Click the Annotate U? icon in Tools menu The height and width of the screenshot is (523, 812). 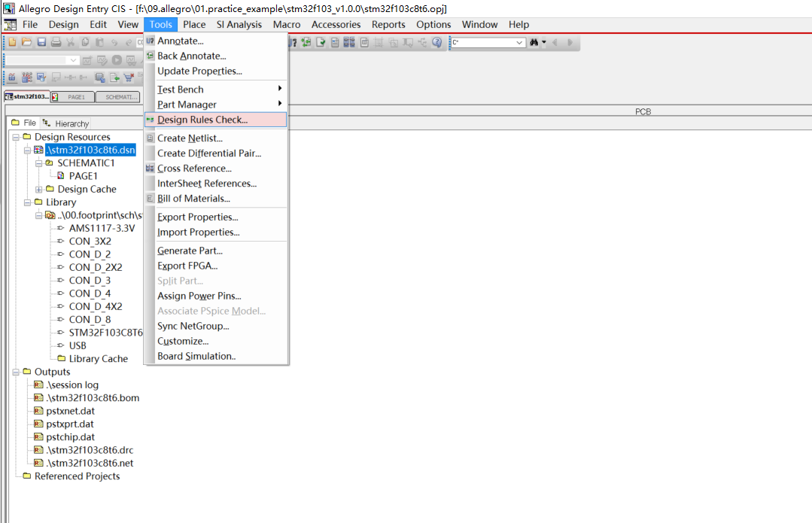coord(151,41)
